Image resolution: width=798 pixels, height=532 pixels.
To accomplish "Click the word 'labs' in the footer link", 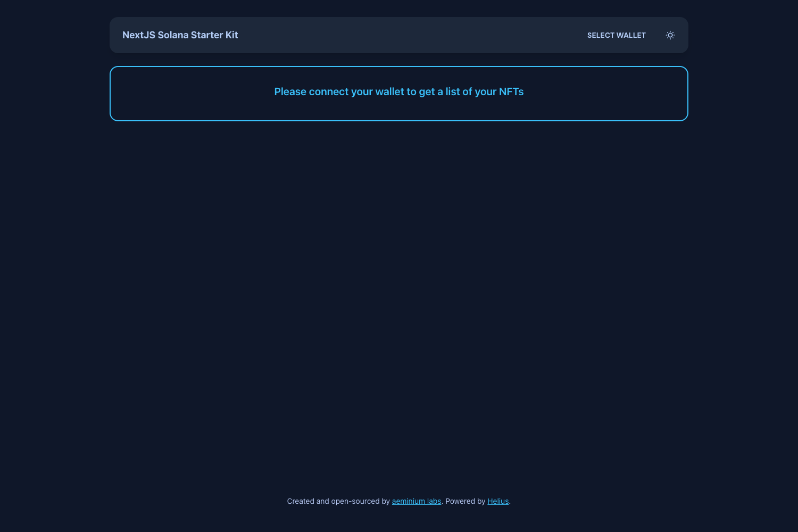I will 434,501.
